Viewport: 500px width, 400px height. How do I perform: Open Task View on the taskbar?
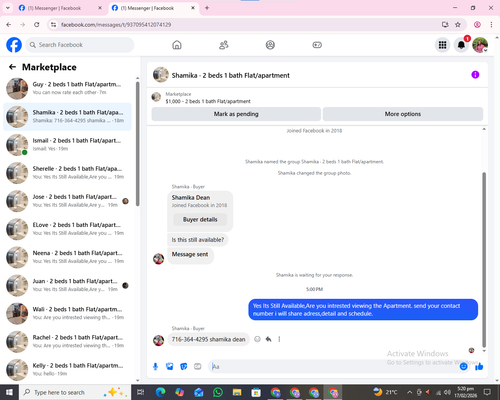141,392
